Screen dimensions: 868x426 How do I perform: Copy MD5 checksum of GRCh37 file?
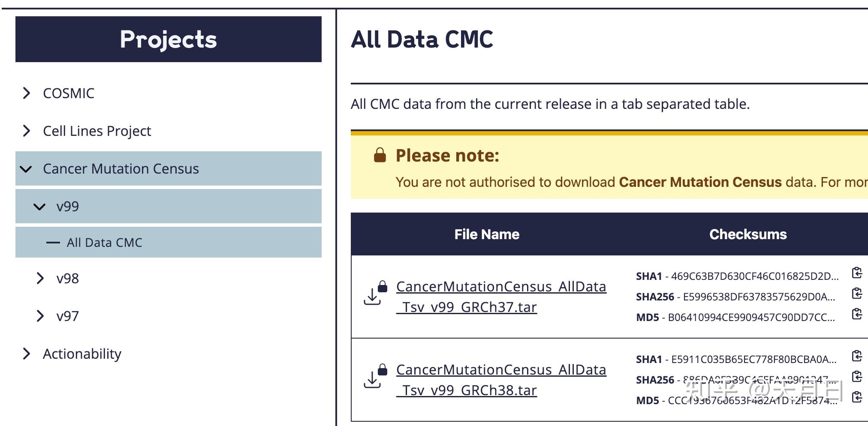click(x=856, y=314)
